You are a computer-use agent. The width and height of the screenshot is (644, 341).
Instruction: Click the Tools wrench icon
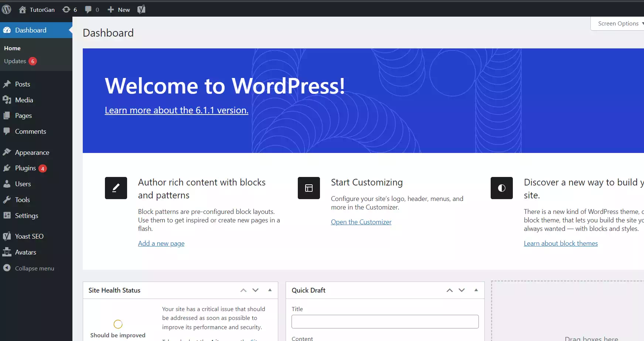[7, 200]
